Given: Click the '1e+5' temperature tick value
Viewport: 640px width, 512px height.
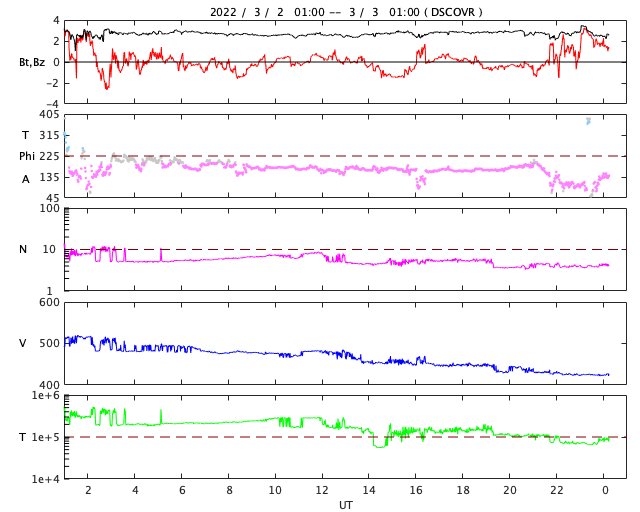Looking at the screenshot, I should [x=45, y=437].
